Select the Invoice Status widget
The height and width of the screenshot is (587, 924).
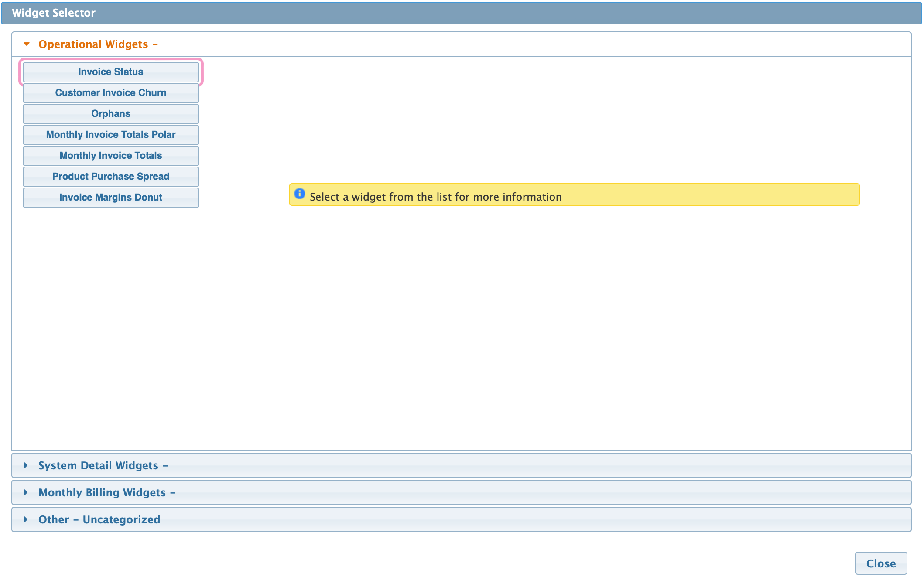[110, 72]
